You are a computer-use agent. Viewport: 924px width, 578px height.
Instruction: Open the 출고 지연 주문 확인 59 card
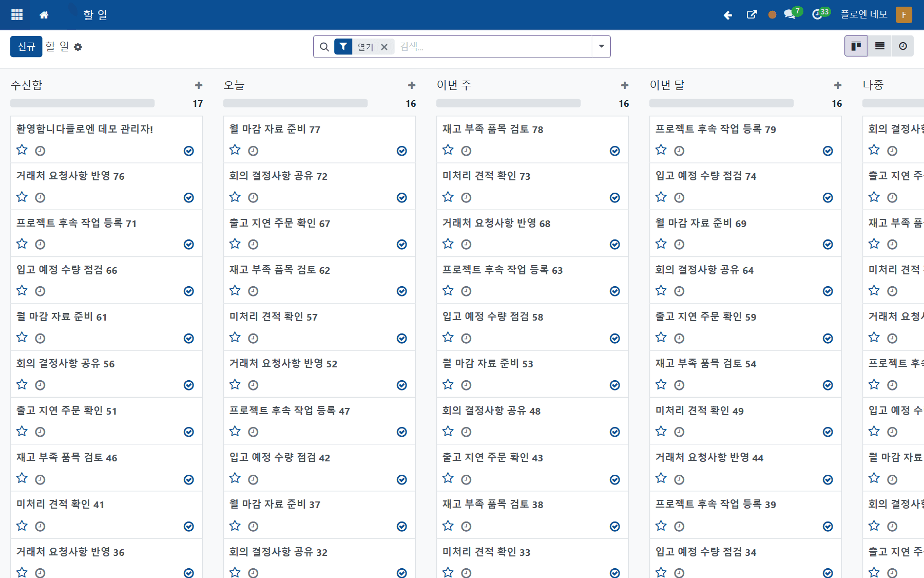click(x=745, y=327)
